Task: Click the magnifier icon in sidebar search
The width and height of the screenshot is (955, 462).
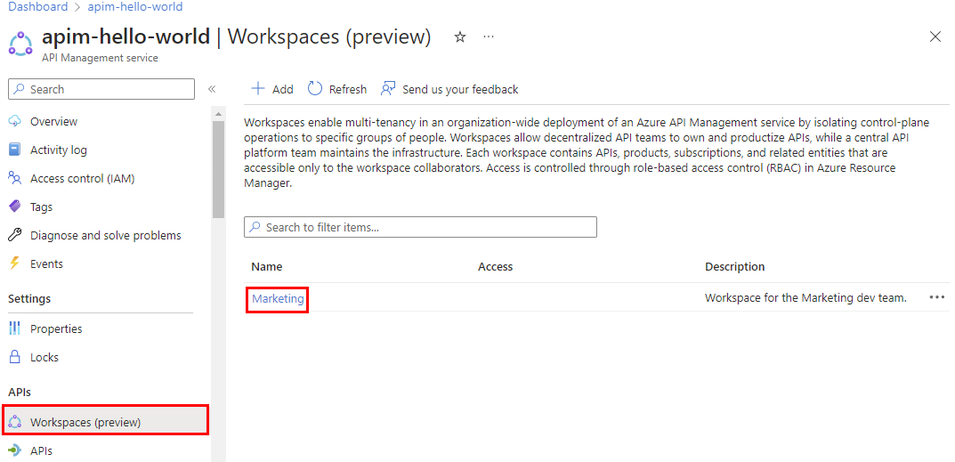Action: 20,89
